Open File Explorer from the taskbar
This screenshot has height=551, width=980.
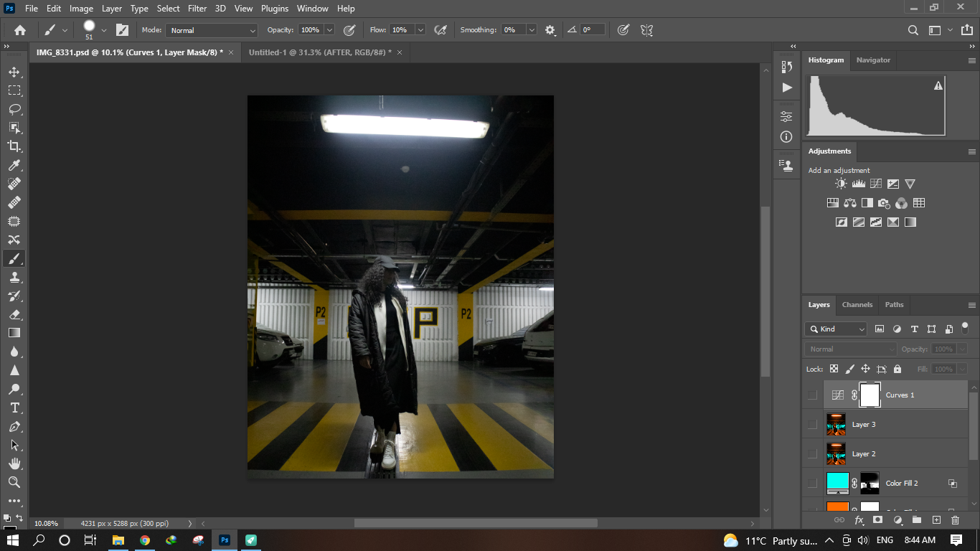pyautogui.click(x=118, y=540)
